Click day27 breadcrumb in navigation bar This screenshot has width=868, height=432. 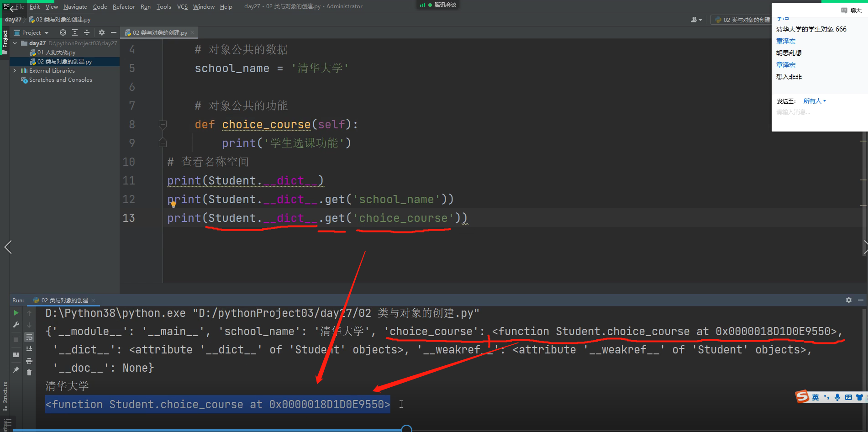point(13,19)
